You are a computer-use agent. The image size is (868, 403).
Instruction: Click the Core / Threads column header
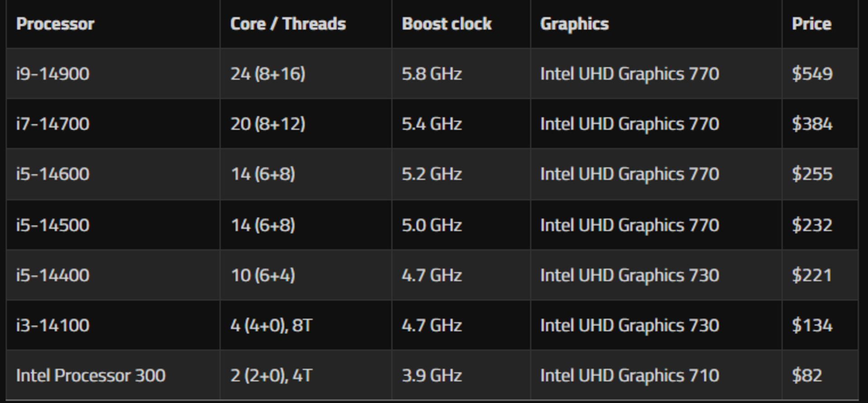pos(306,24)
